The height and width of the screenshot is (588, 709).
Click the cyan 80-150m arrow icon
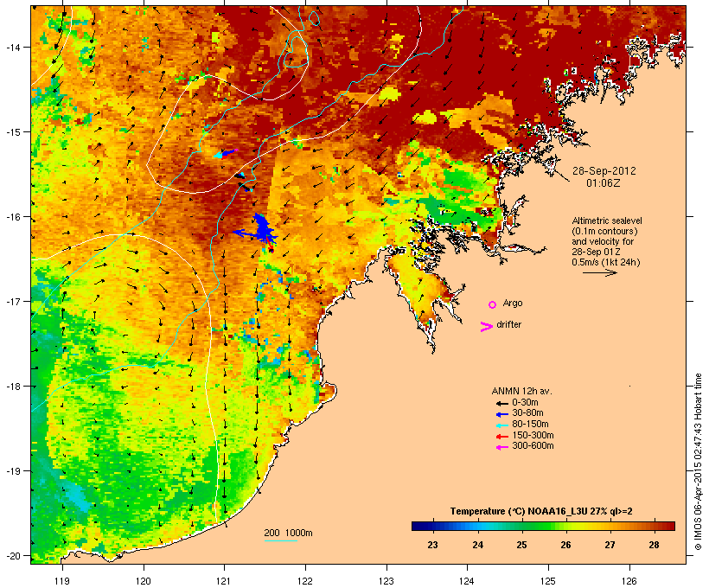(x=501, y=425)
